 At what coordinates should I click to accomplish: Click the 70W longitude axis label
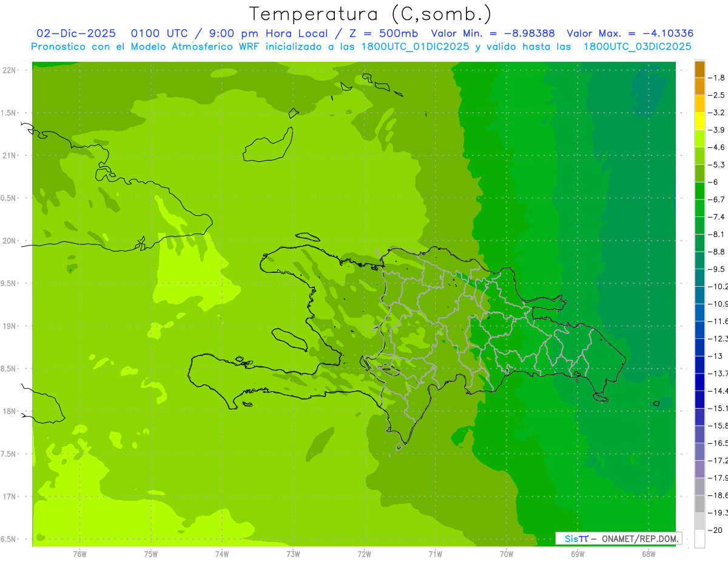point(507,554)
